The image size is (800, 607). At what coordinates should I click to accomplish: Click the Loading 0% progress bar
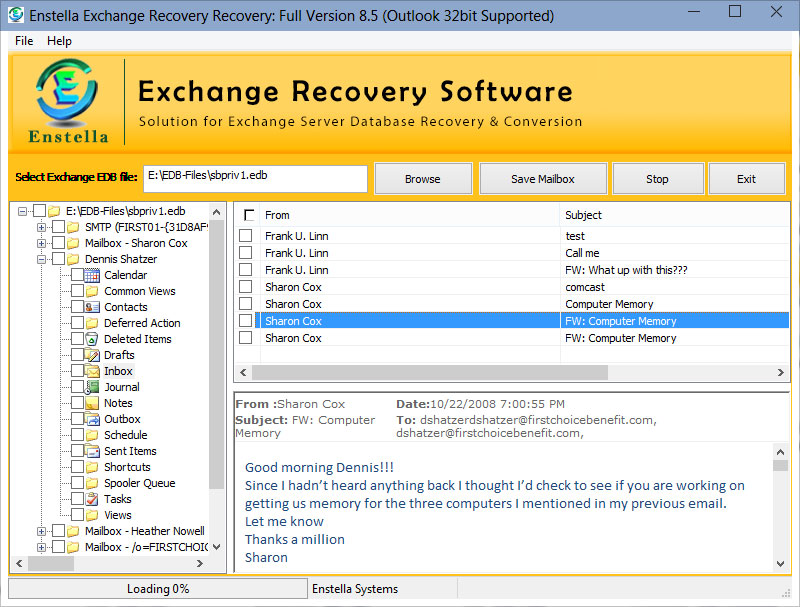158,589
